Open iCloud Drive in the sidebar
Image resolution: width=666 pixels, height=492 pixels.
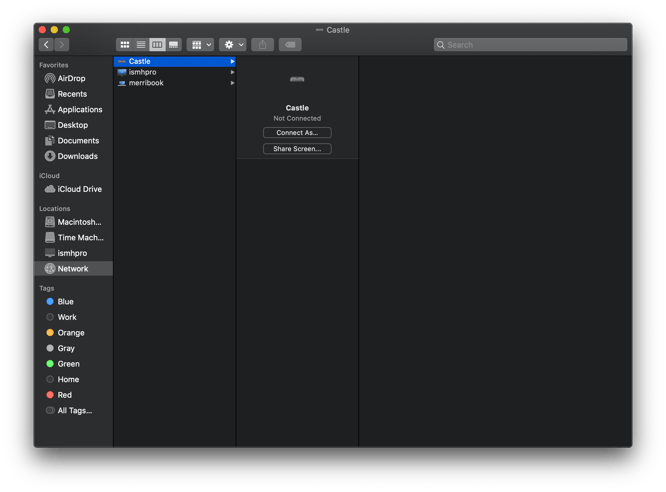[x=73, y=189]
